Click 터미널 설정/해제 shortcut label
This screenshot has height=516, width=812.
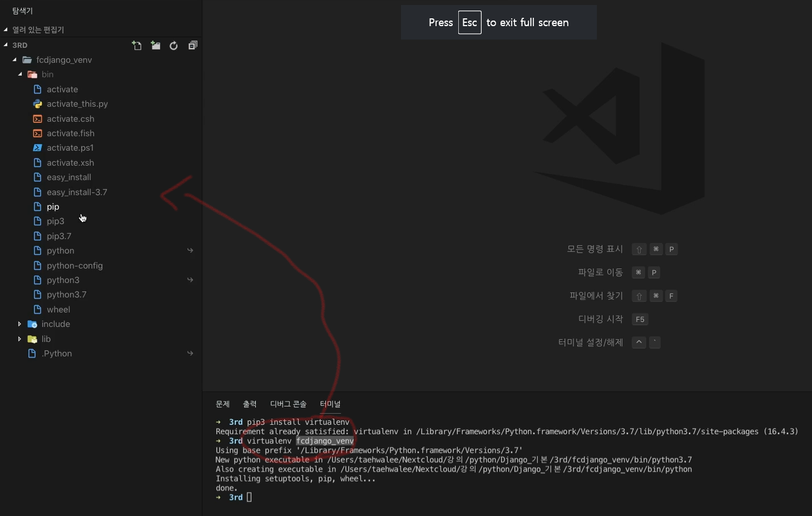click(x=591, y=343)
